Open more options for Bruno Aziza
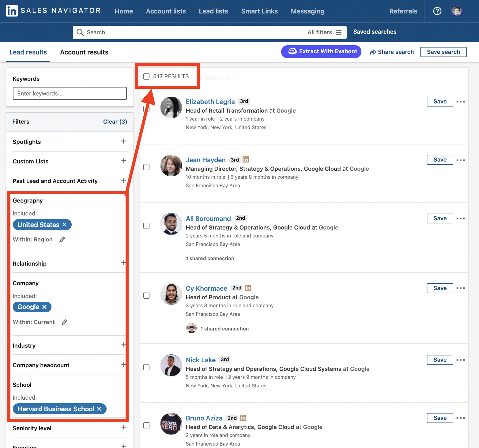Image resolution: width=479 pixels, height=448 pixels. [461, 418]
